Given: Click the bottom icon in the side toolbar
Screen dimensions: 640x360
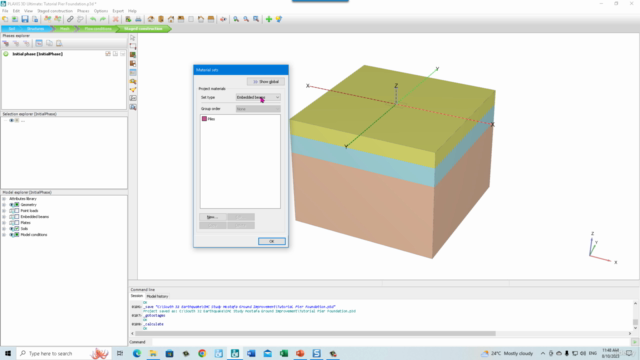Looking at the screenshot, I should (133, 107).
